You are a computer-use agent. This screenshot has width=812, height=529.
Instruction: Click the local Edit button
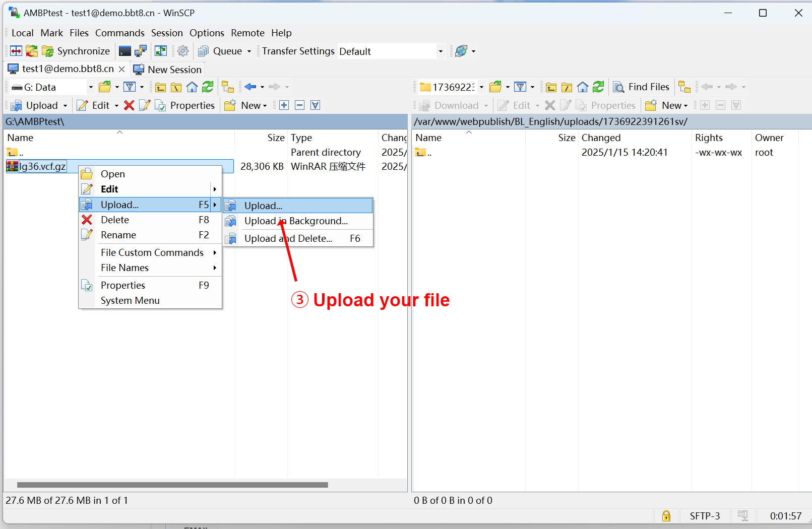tap(94, 105)
